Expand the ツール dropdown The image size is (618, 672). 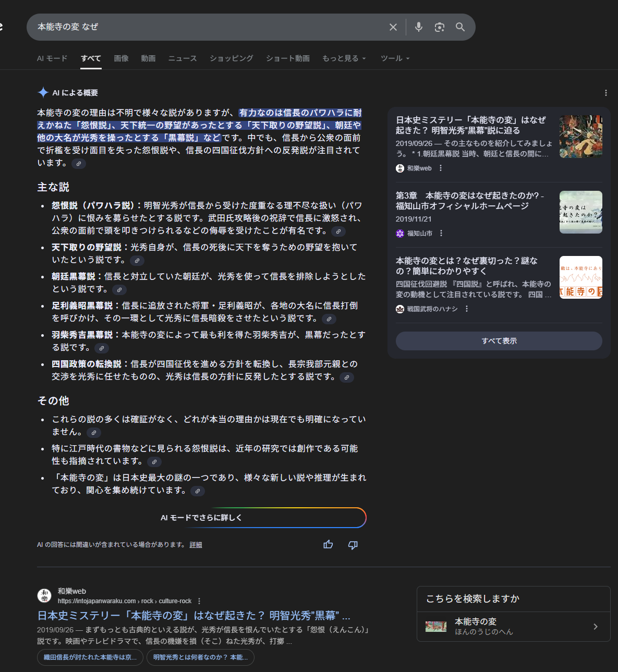[x=395, y=58]
